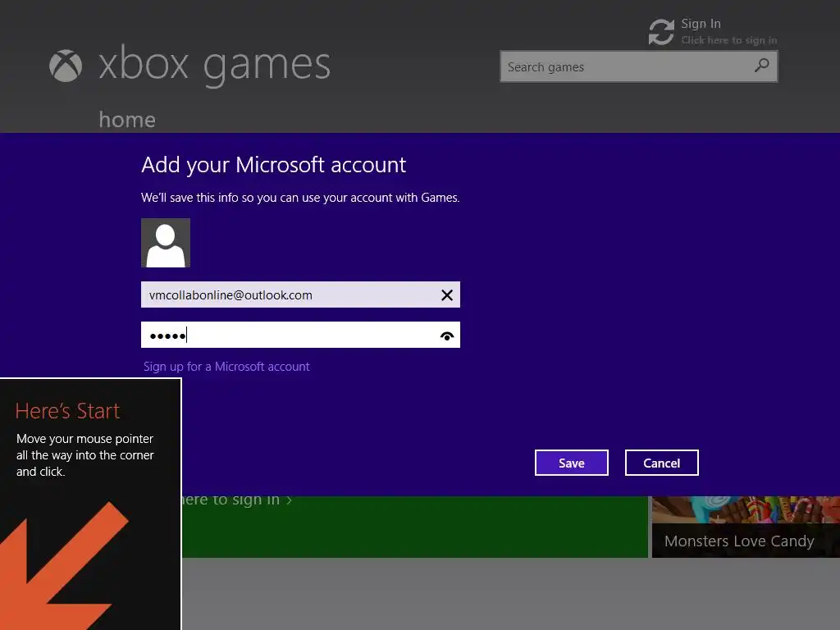Screen dimensions: 840x630
Task: Click the Sign In text at top
Action: [x=701, y=24]
